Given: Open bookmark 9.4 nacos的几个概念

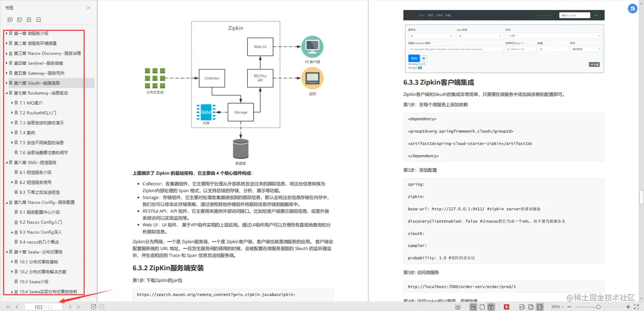Looking at the screenshot, I should [39, 242].
